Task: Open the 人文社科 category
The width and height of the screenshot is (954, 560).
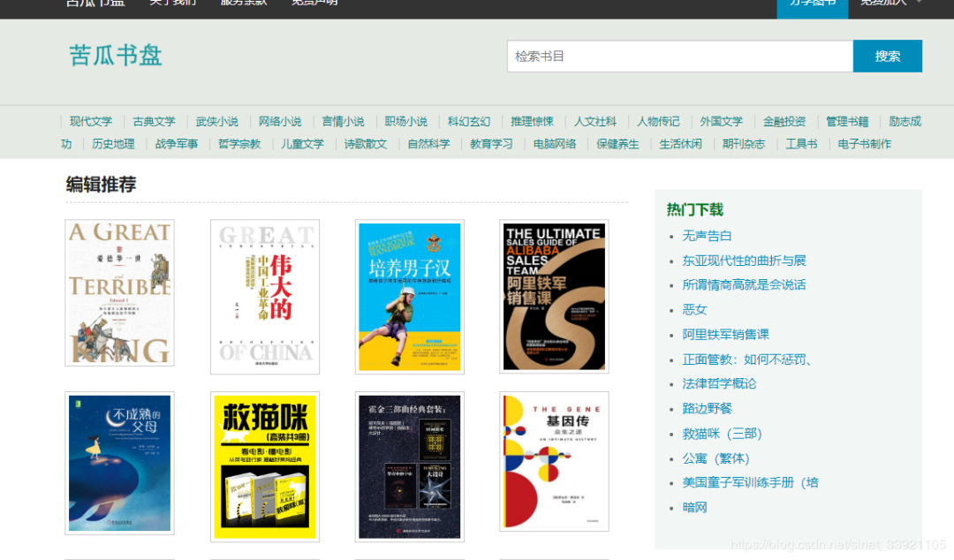Action: [x=595, y=121]
